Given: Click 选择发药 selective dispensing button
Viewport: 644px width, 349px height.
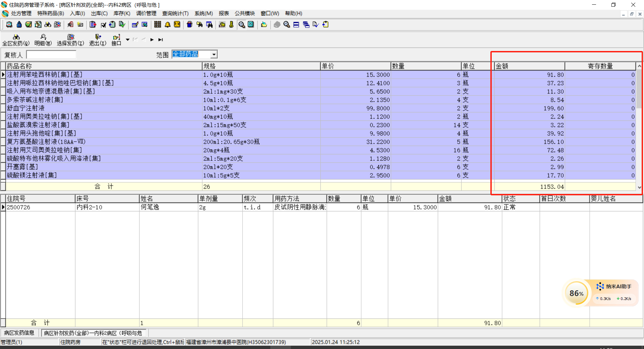Looking at the screenshot, I should coord(70,40).
